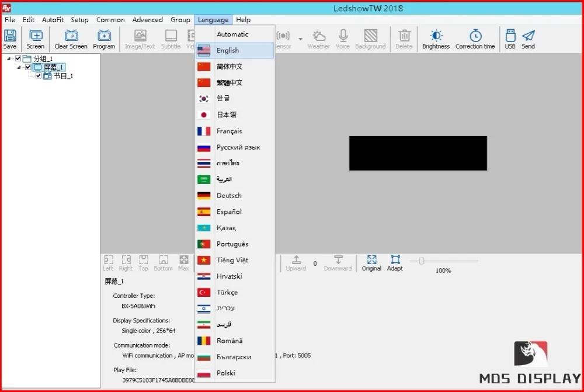Open the Group menu
584x392 pixels.
click(x=180, y=20)
